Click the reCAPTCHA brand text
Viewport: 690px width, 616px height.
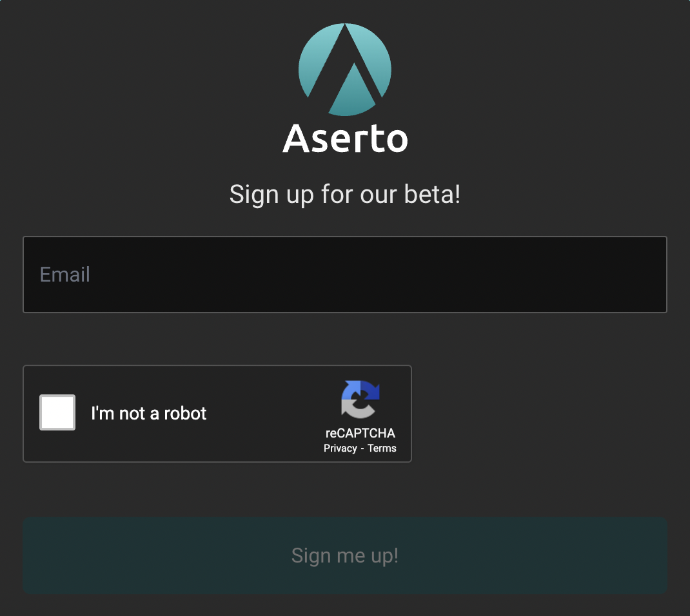point(360,433)
